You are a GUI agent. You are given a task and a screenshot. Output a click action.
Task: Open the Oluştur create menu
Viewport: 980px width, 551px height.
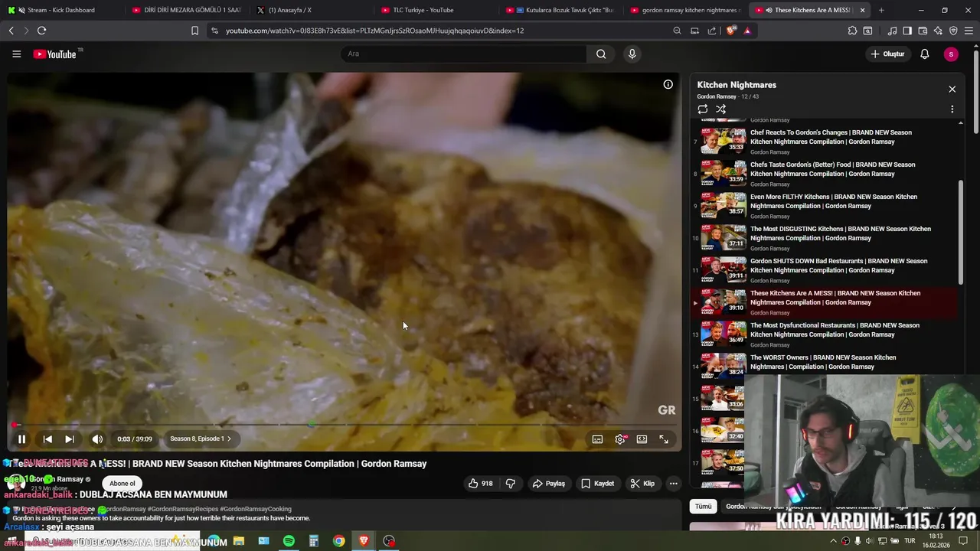888,54
